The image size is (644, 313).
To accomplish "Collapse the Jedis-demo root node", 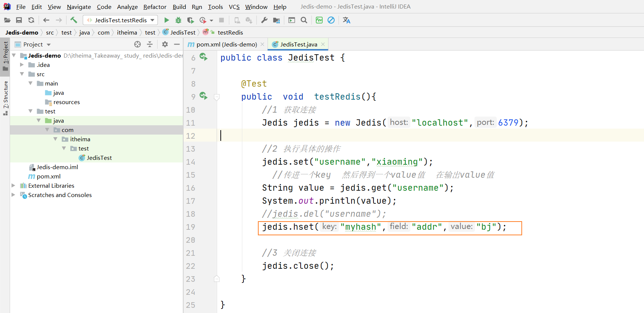I will tap(14, 55).
